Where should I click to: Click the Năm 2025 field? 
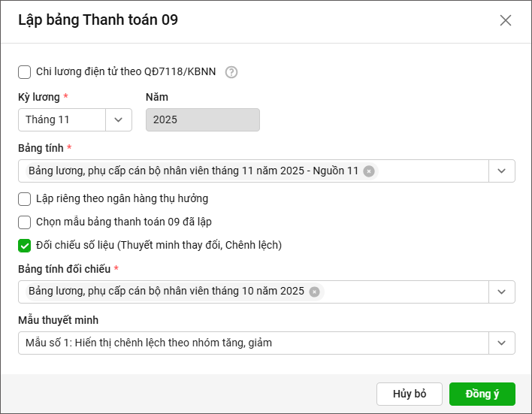(202, 120)
